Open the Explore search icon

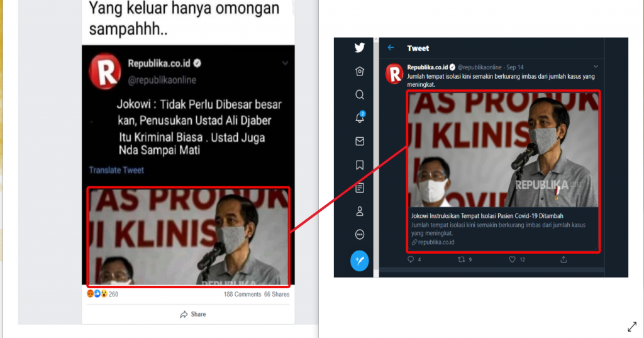(x=359, y=94)
